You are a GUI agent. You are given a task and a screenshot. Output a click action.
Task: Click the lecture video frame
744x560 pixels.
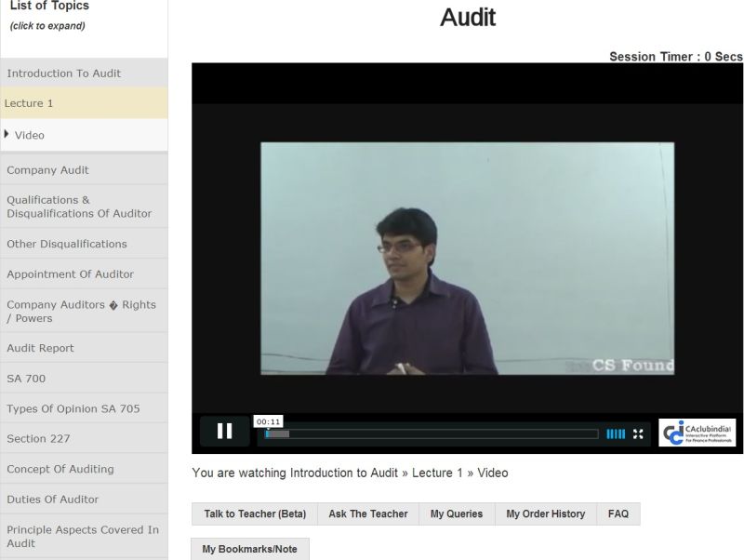(467, 258)
